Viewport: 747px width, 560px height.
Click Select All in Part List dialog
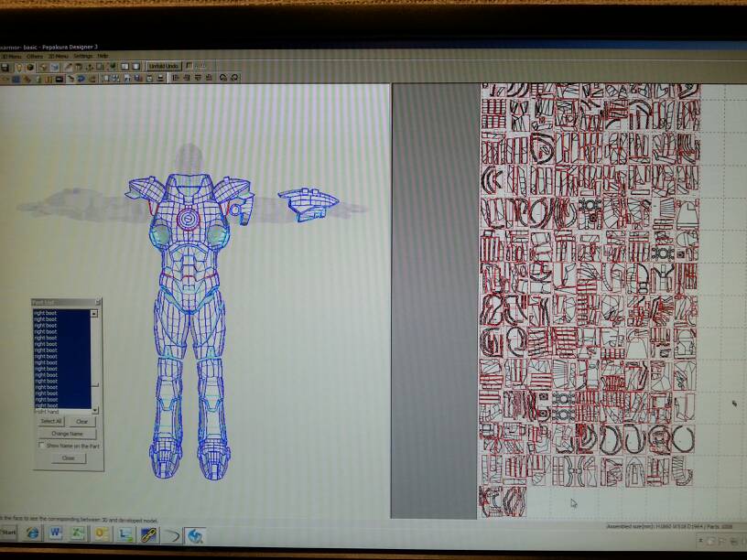click(51, 422)
